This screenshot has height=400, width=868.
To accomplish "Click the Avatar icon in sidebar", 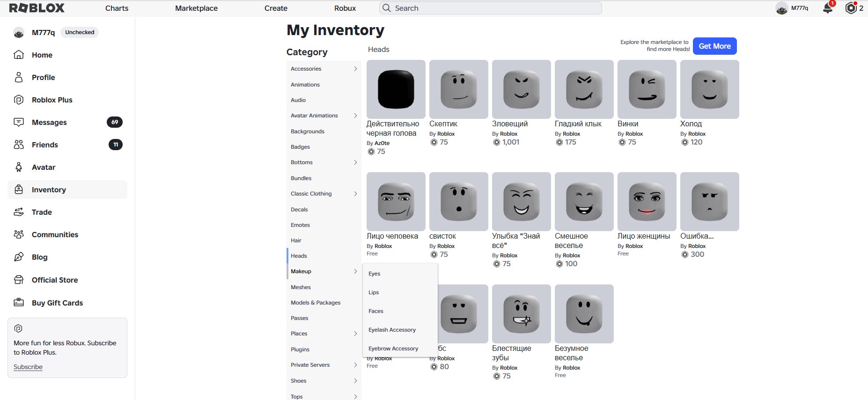I will 19,167.
